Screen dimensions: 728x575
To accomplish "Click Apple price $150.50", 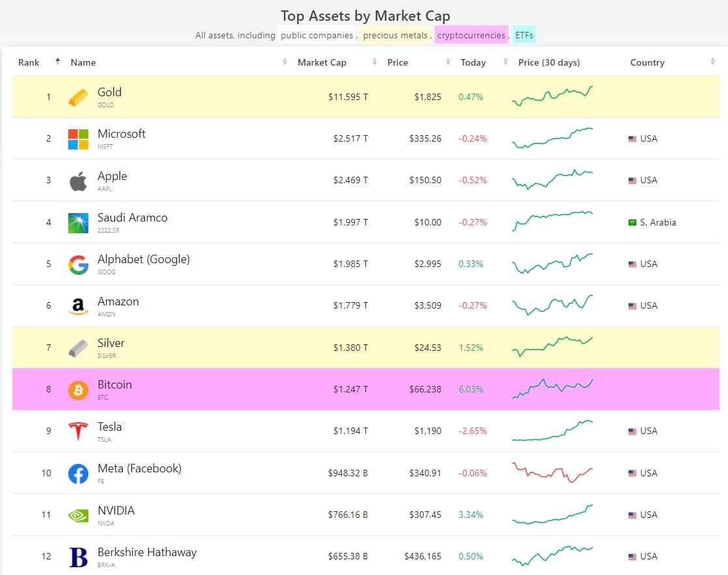I will 425,180.
